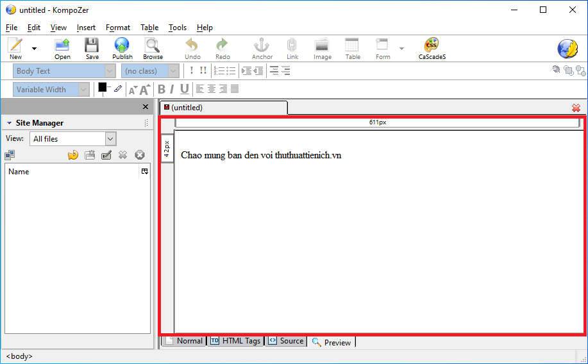The width and height of the screenshot is (588, 364).
Task: Open the CaScadeS stylesheet editor
Action: (432, 48)
